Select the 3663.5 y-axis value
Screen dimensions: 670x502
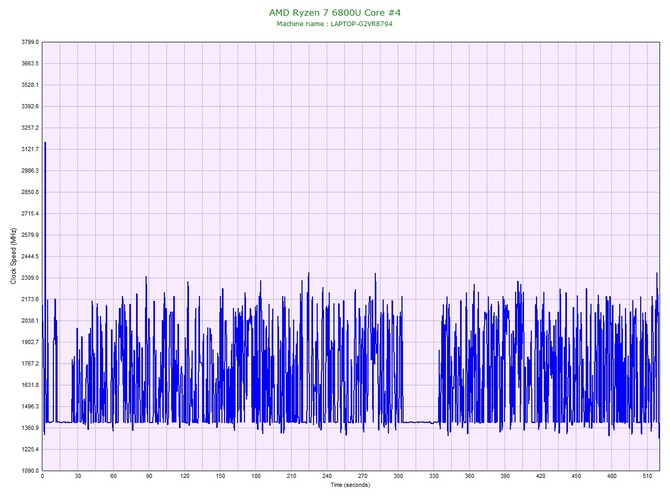pyautogui.click(x=30, y=64)
